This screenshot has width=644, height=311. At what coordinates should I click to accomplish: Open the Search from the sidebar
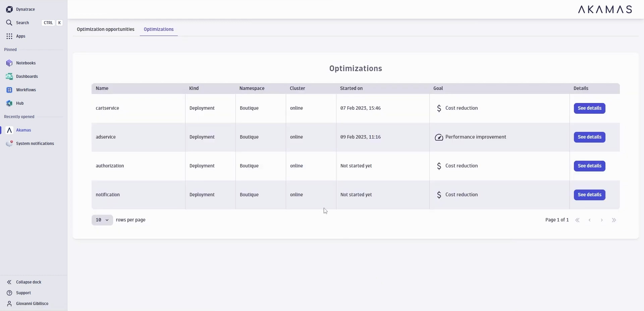pyautogui.click(x=22, y=22)
